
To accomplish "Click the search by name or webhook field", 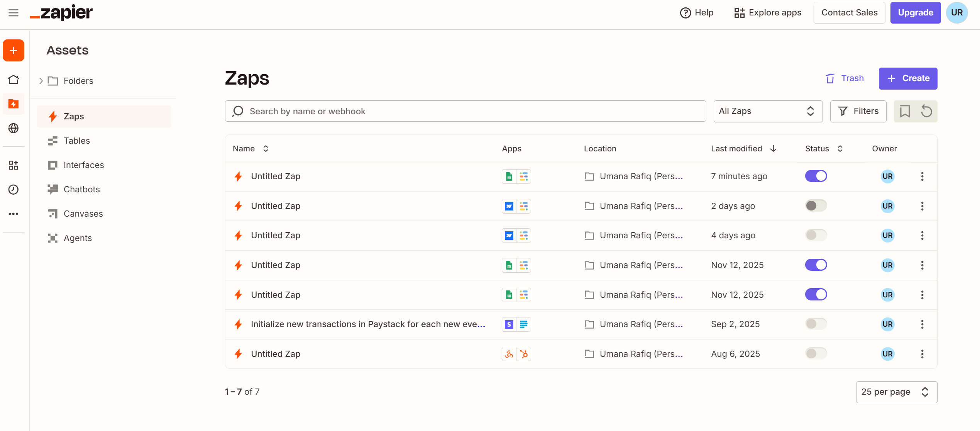I will [x=465, y=111].
